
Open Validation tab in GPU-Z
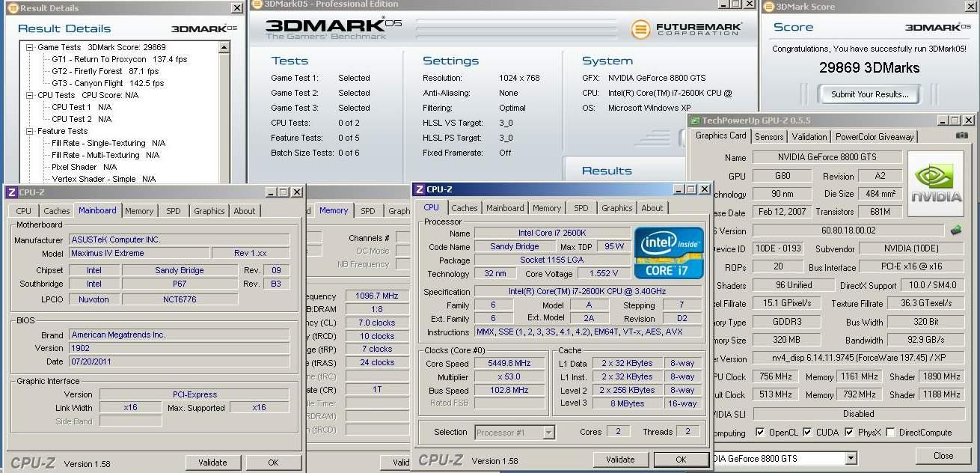[x=809, y=137]
